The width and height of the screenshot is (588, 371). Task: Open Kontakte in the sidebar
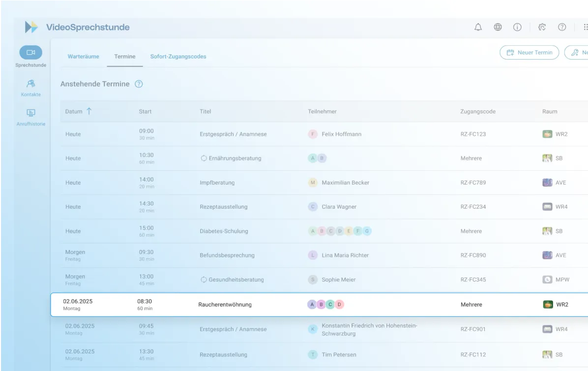pyautogui.click(x=31, y=88)
